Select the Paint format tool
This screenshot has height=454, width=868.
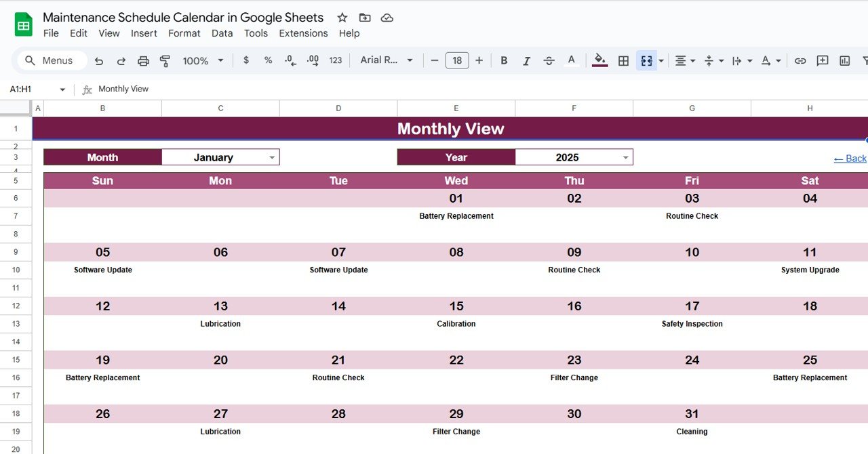pos(165,60)
